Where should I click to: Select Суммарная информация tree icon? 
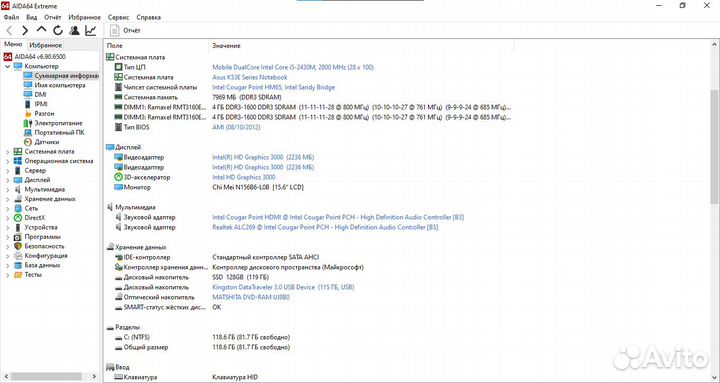pyautogui.click(x=28, y=76)
